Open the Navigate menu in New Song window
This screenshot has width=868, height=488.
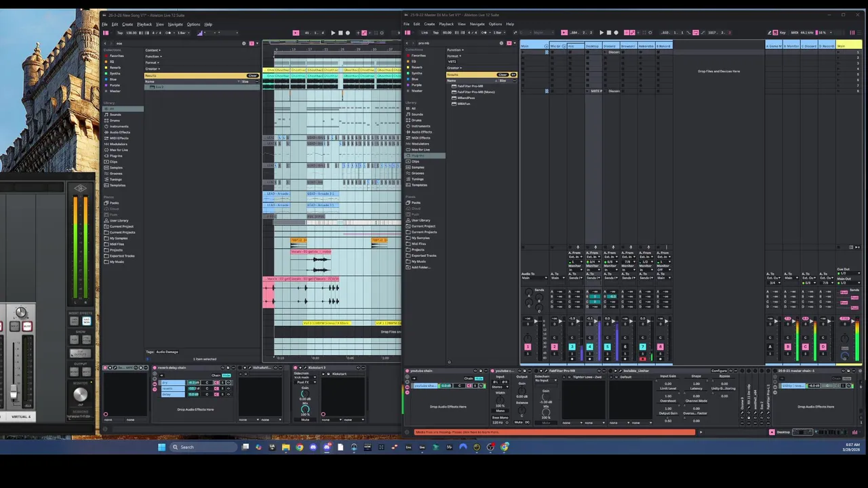pyautogui.click(x=176, y=24)
